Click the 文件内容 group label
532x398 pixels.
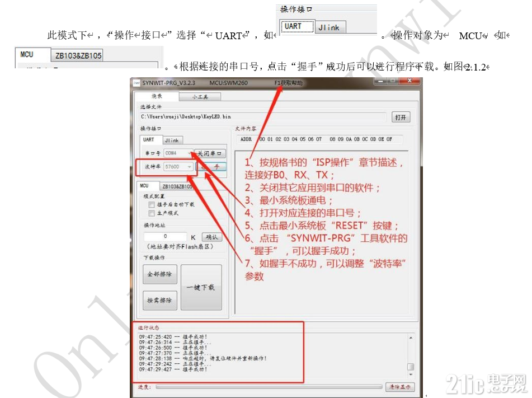pos(246,129)
